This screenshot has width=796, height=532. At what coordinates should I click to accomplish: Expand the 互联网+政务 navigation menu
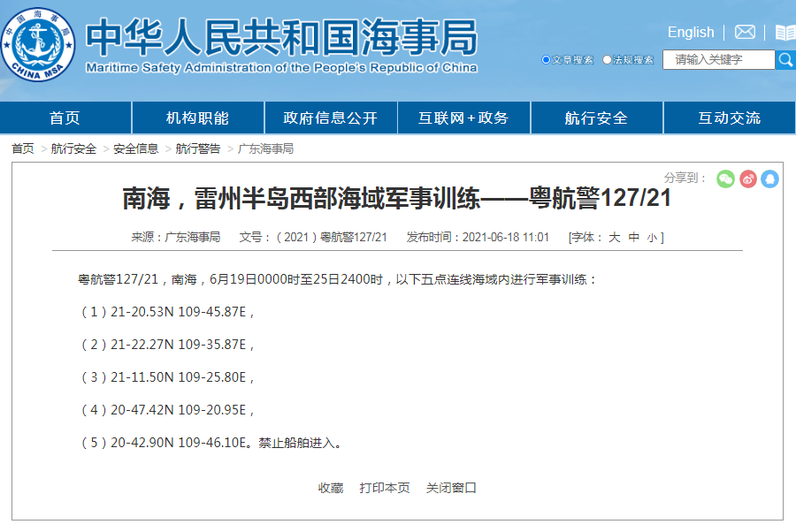point(463,118)
